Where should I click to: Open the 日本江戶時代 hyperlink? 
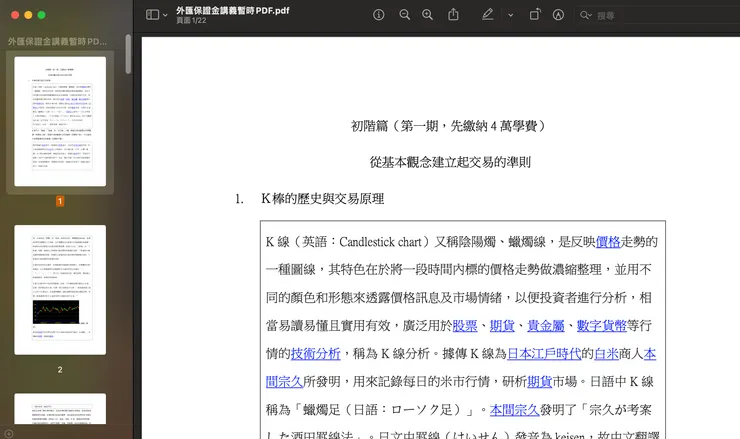coord(544,354)
